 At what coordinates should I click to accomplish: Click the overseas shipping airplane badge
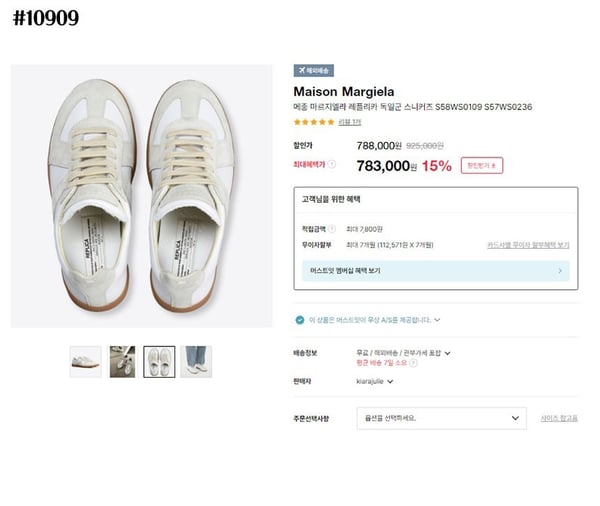coord(314,71)
